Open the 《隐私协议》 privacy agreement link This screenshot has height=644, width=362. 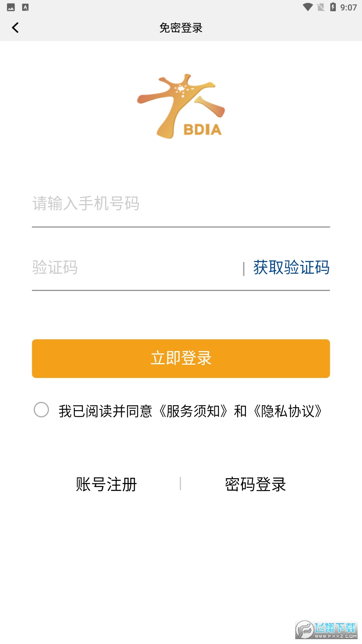tap(288, 411)
